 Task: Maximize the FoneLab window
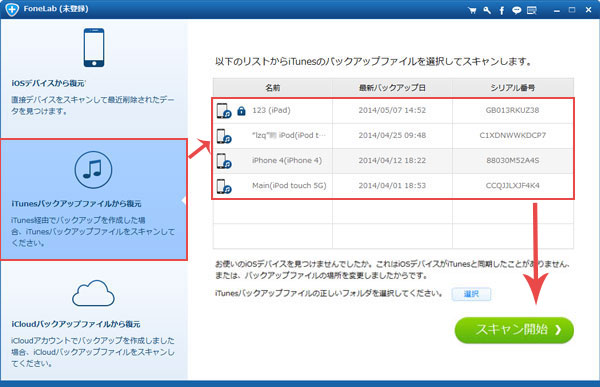tap(572, 10)
